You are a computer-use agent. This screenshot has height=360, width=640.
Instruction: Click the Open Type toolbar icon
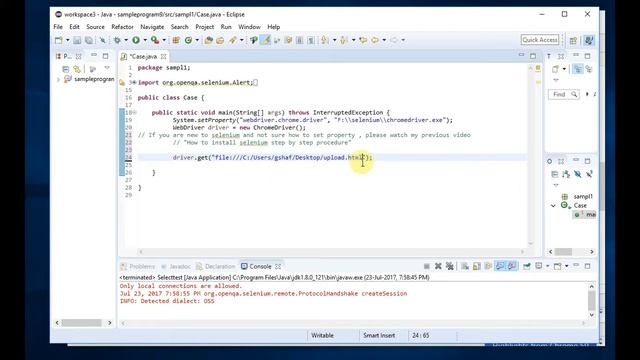[x=209, y=40]
